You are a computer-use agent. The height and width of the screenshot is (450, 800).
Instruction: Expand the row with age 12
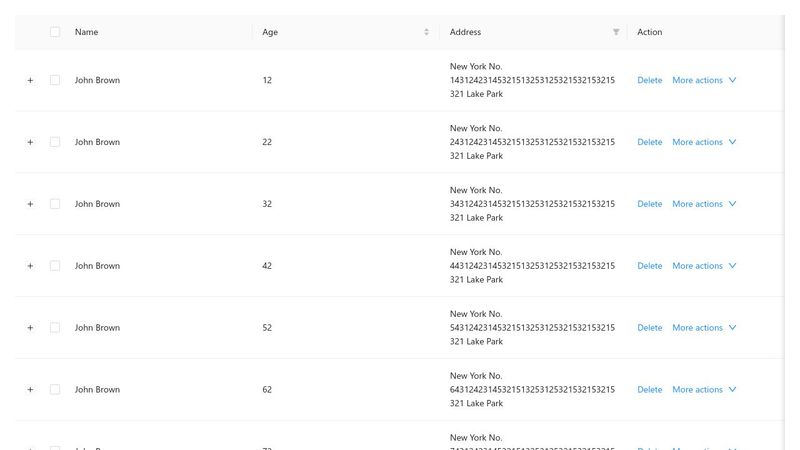(x=30, y=80)
